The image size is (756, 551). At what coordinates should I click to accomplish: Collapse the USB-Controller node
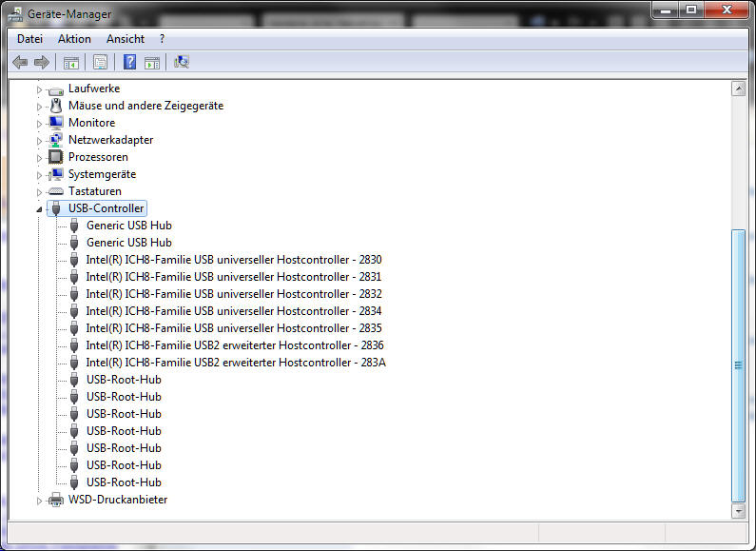[39, 209]
